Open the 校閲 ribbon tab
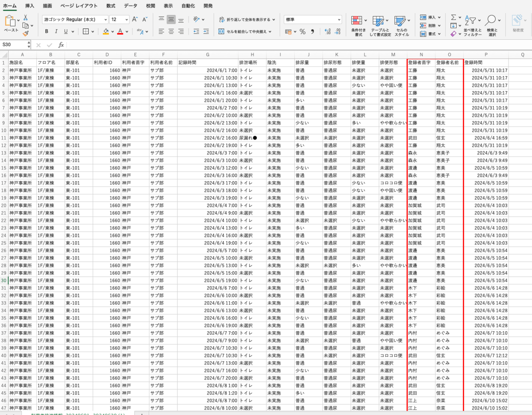The height and width of the screenshot is (415, 532). pos(151,6)
